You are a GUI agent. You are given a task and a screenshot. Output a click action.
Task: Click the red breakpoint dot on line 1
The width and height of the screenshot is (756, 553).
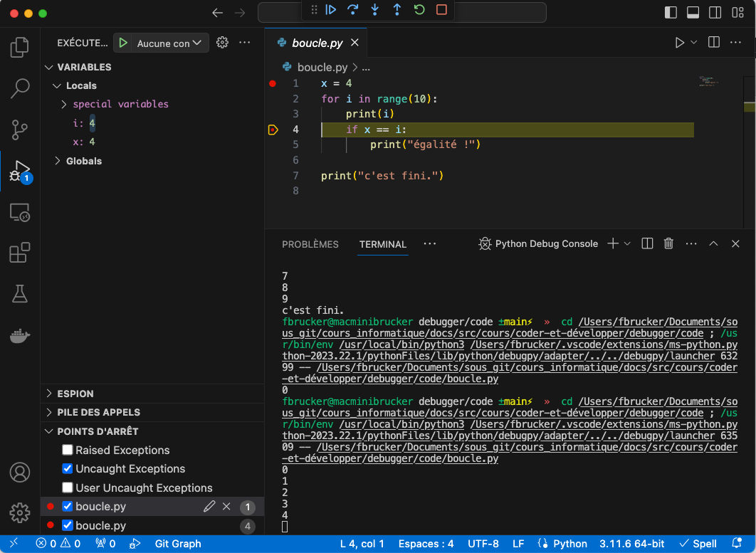[272, 83]
